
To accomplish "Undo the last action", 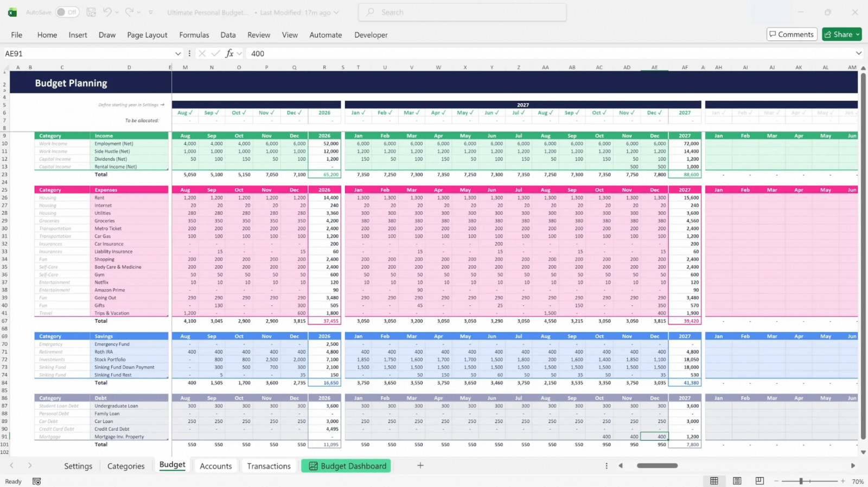I will tap(107, 12).
